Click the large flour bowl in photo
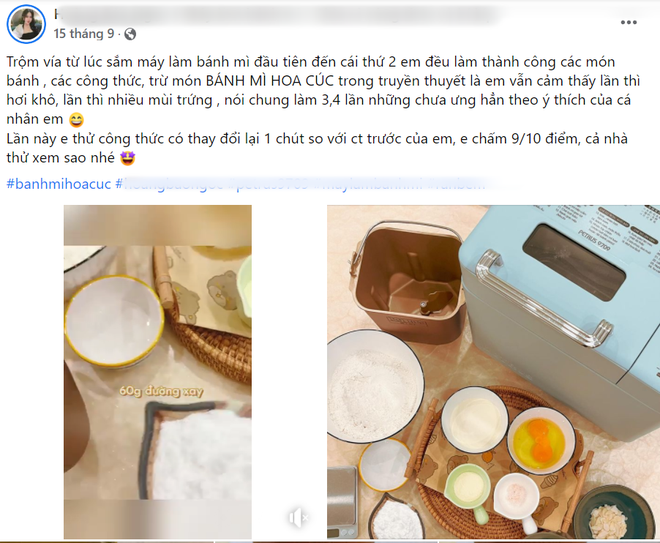Screen dimensions: 660x543 (374, 386)
